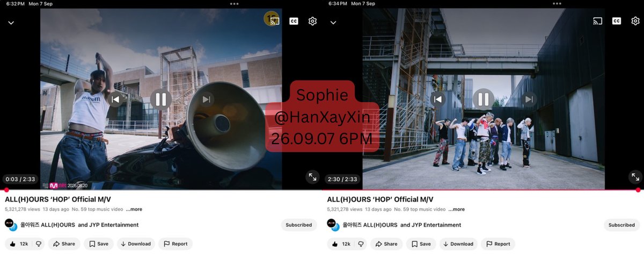Image resolution: width=644 pixels, height=264 pixels.
Task: Report the left video
Action: point(175,244)
